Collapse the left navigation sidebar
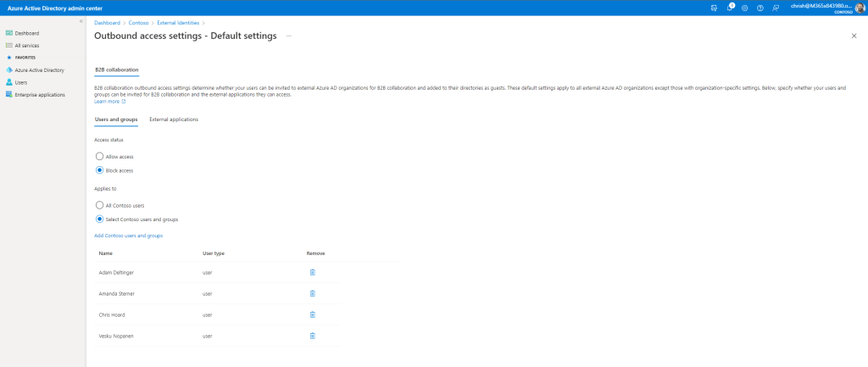The image size is (868, 367). 81,20
